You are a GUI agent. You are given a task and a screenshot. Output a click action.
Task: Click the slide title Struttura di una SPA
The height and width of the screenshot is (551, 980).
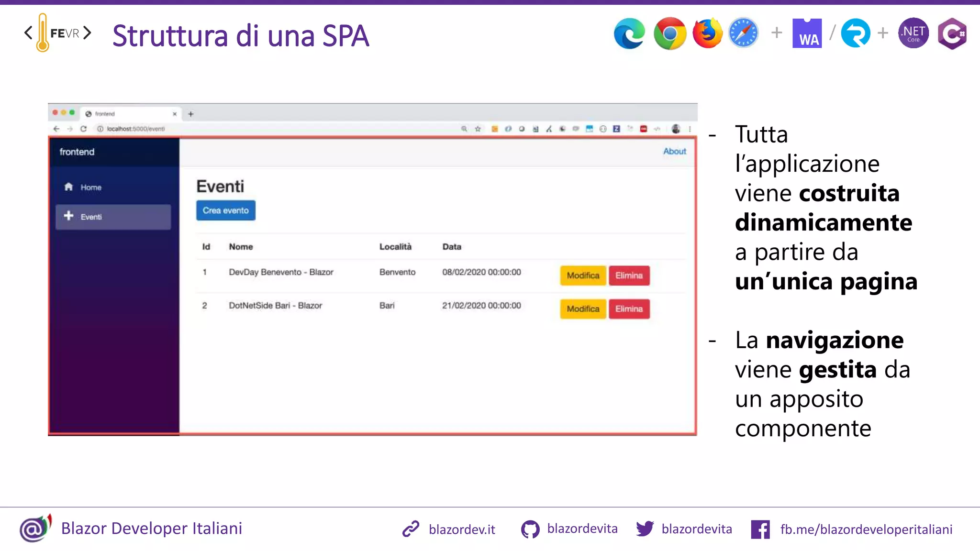[x=241, y=36]
